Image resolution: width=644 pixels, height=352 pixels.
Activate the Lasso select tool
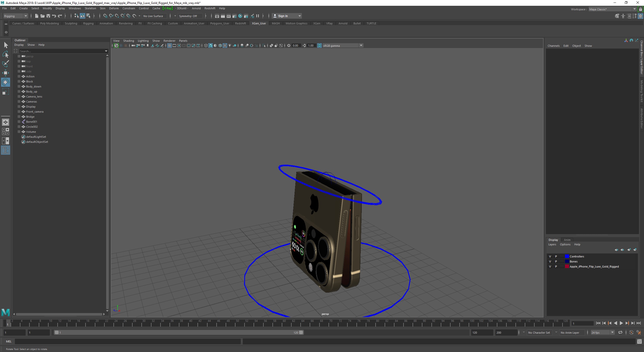tap(6, 54)
